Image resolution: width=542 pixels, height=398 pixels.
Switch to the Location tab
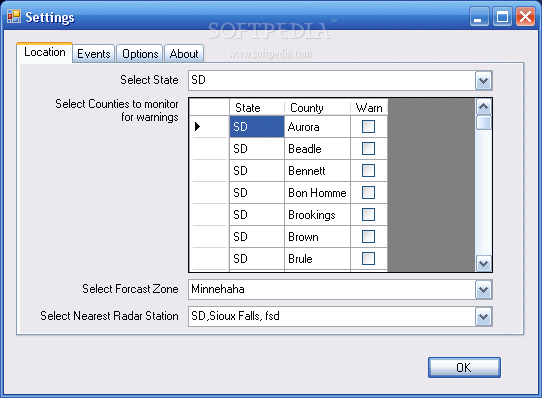coord(45,53)
